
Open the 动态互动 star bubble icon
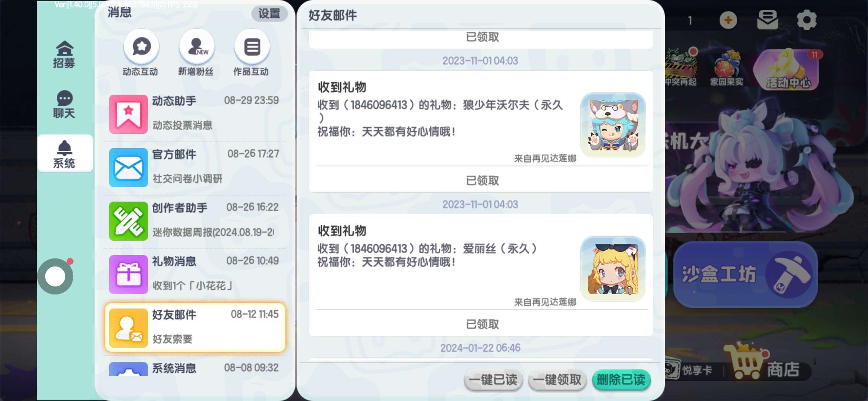[141, 47]
